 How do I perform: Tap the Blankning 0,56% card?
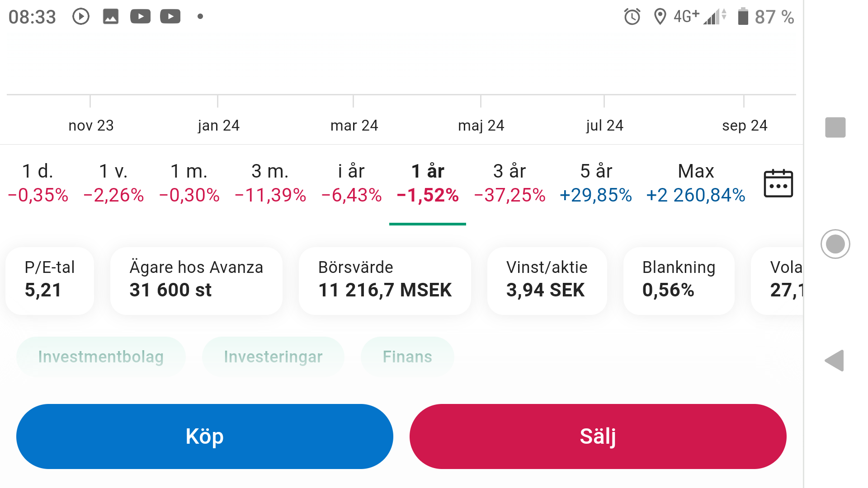(x=678, y=280)
